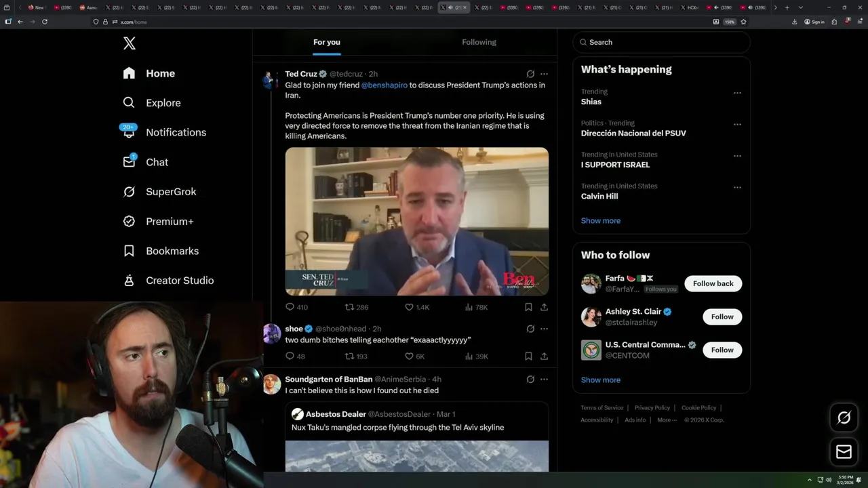Open Terms of Service link
868x488 pixels.
click(x=601, y=408)
